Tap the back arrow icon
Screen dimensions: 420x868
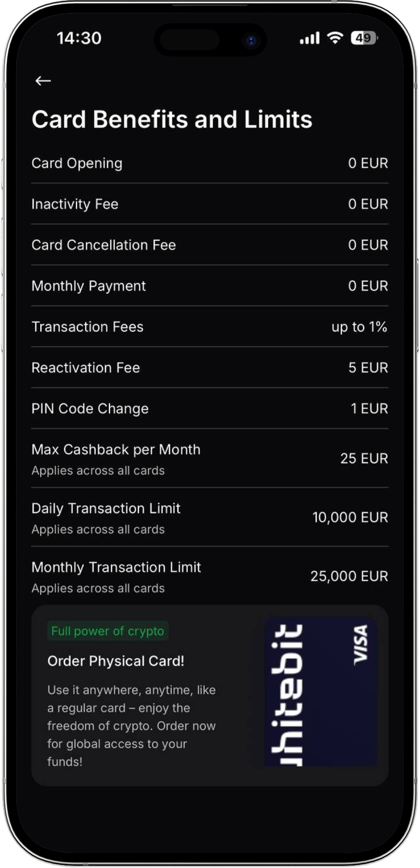(43, 81)
